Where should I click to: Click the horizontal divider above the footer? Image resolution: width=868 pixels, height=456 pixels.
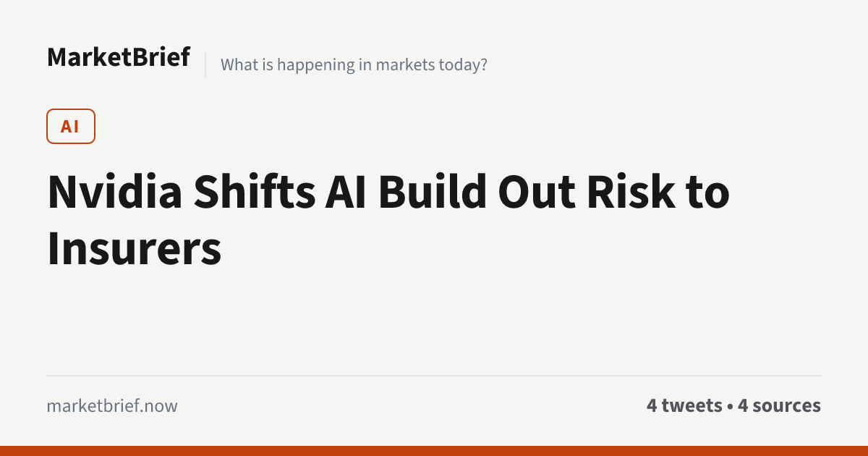(434, 376)
